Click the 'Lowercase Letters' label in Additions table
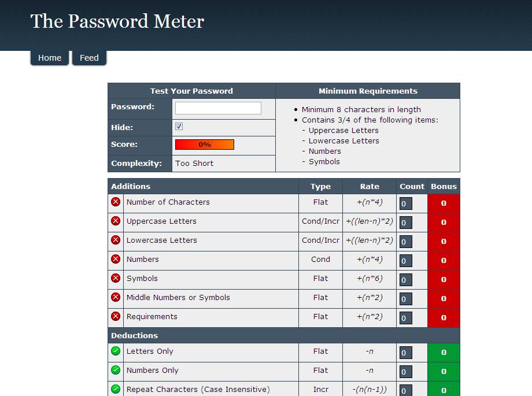Image resolution: width=532 pixels, height=396 pixels. click(161, 240)
